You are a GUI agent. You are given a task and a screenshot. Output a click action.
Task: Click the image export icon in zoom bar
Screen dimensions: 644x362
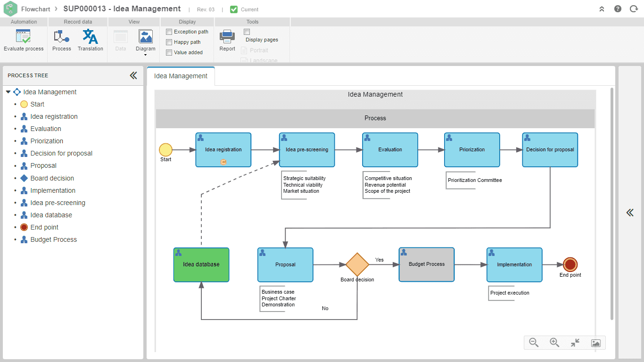click(595, 343)
